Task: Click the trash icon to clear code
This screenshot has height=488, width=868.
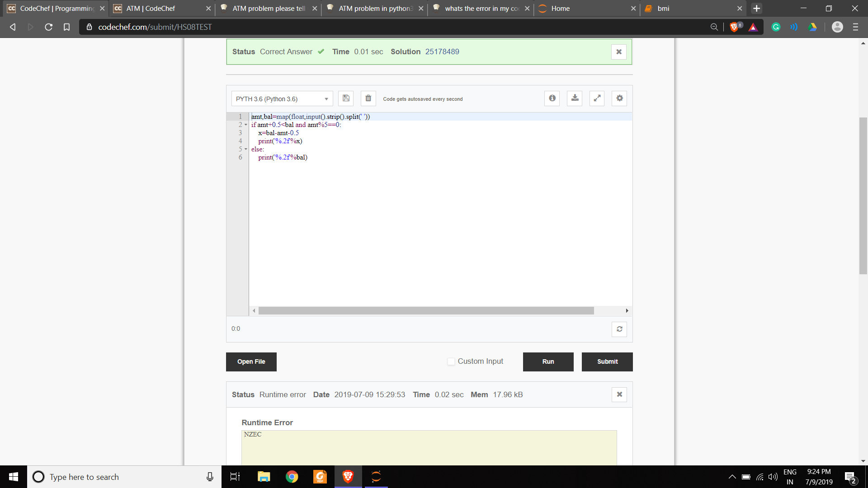Action: tap(368, 99)
